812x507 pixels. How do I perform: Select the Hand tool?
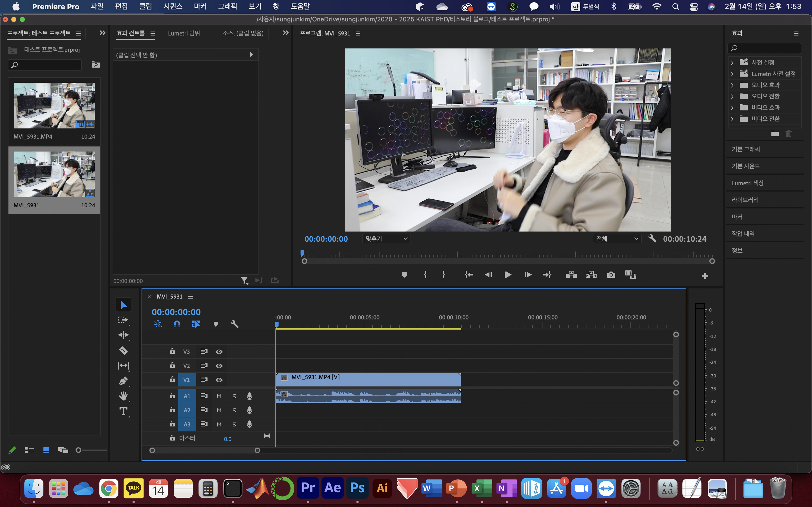pyautogui.click(x=123, y=396)
